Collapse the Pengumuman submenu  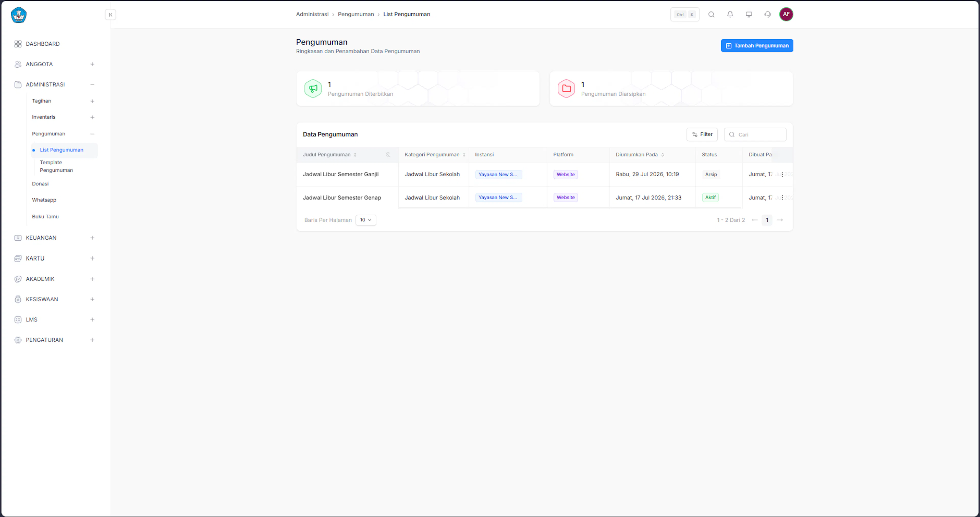pos(92,134)
